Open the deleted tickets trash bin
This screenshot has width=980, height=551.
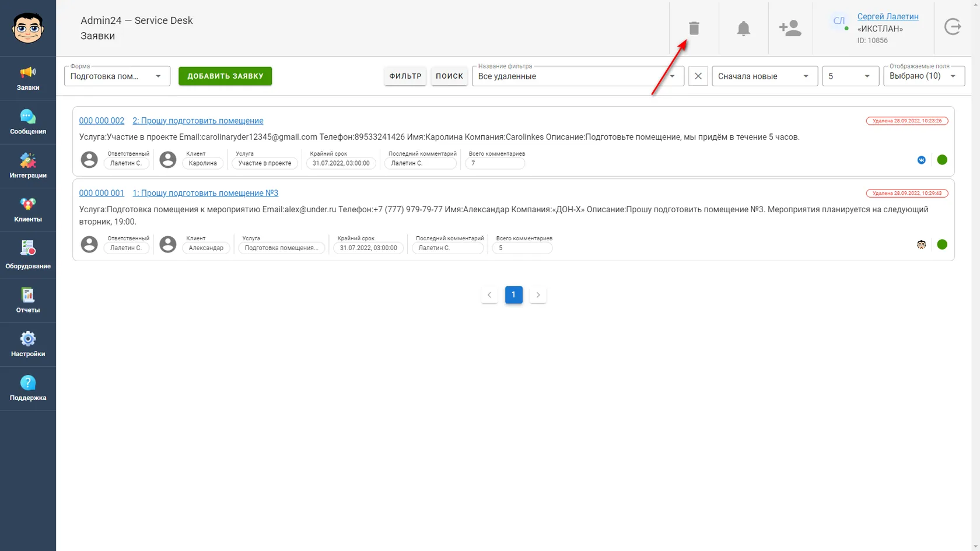[x=694, y=28]
